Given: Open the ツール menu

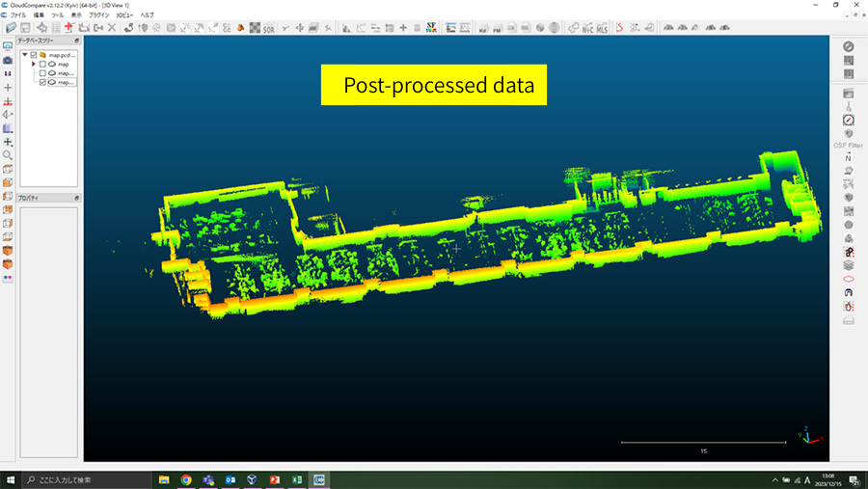Looking at the screenshot, I should tap(58, 15).
